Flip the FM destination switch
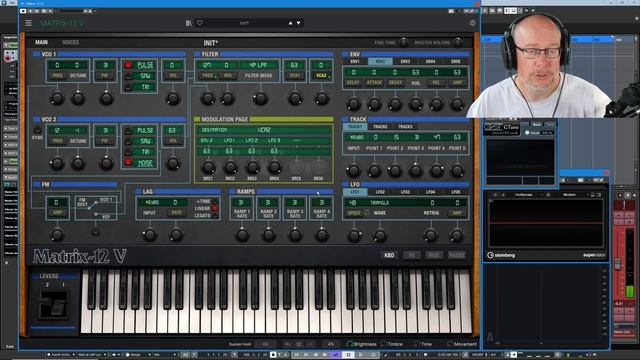The width and height of the screenshot is (640, 360). [95, 230]
